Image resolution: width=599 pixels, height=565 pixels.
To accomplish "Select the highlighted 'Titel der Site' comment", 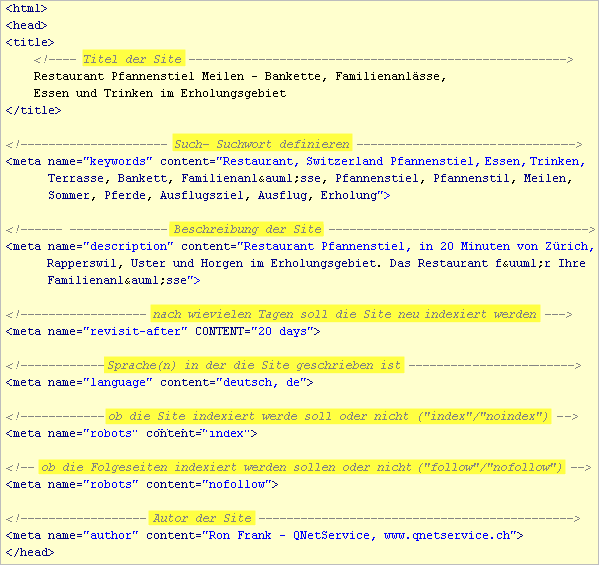I will click(x=133, y=59).
